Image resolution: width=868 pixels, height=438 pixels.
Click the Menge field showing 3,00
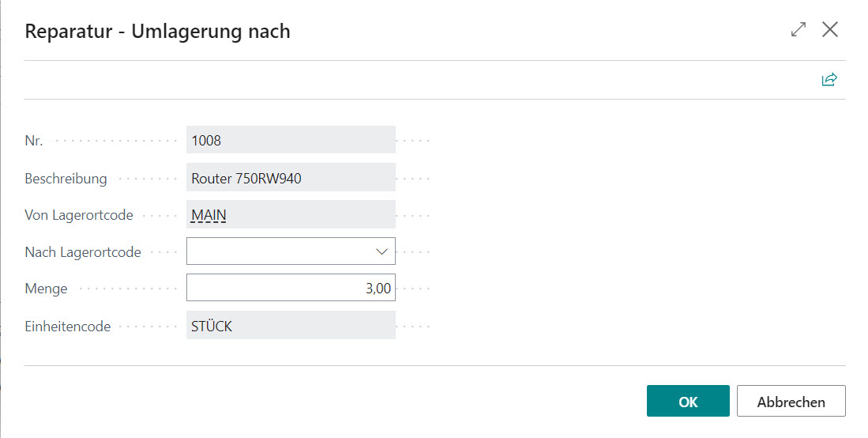(x=291, y=289)
